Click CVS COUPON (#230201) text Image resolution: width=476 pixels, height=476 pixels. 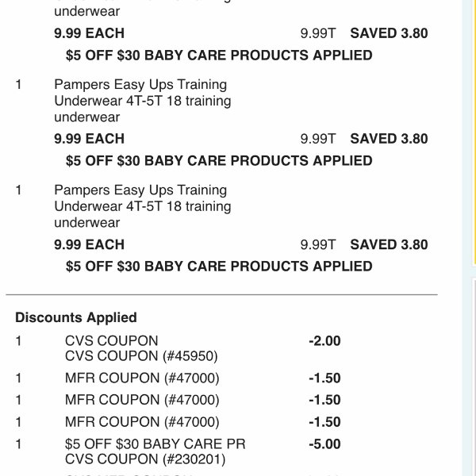[x=145, y=459]
